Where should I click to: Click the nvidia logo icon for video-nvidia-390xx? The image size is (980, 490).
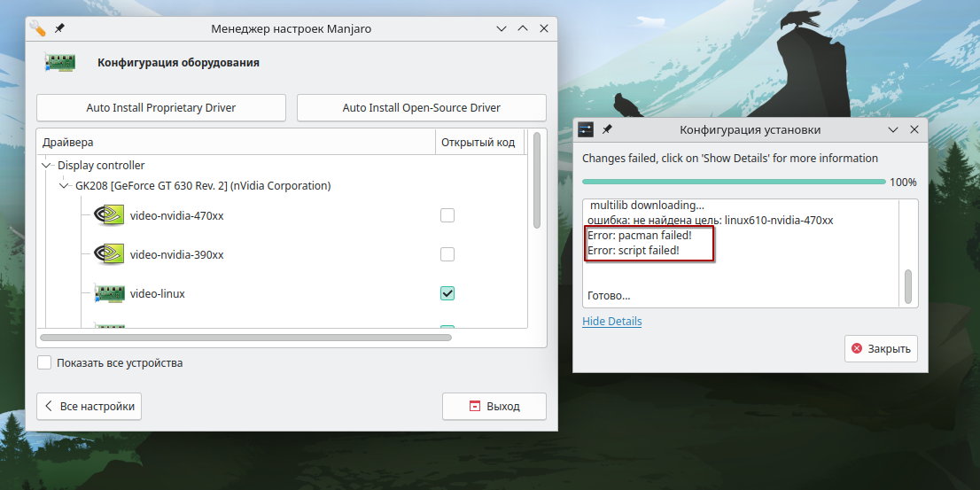[x=108, y=255]
